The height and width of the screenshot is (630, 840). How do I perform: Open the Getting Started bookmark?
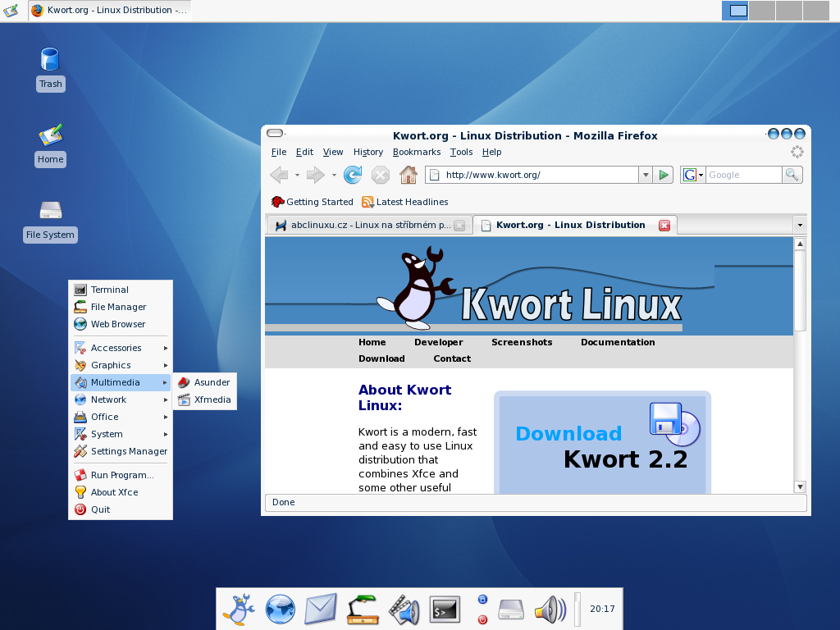[313, 202]
